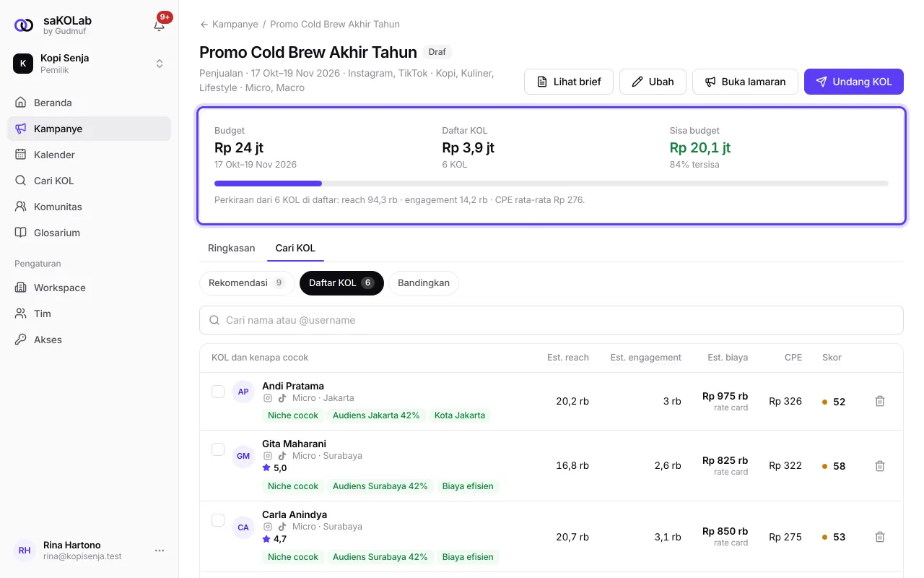Click the Draf status badge
This screenshot has height=578, width=924.
pyautogui.click(x=437, y=52)
